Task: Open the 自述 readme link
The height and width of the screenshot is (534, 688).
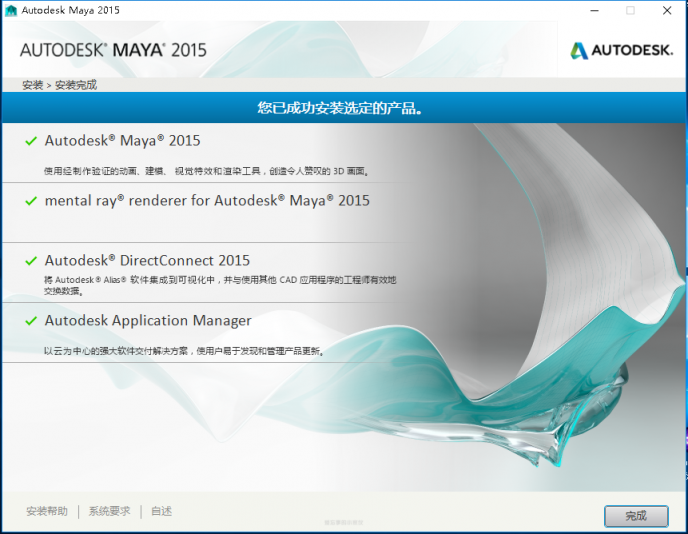Action: tap(161, 511)
